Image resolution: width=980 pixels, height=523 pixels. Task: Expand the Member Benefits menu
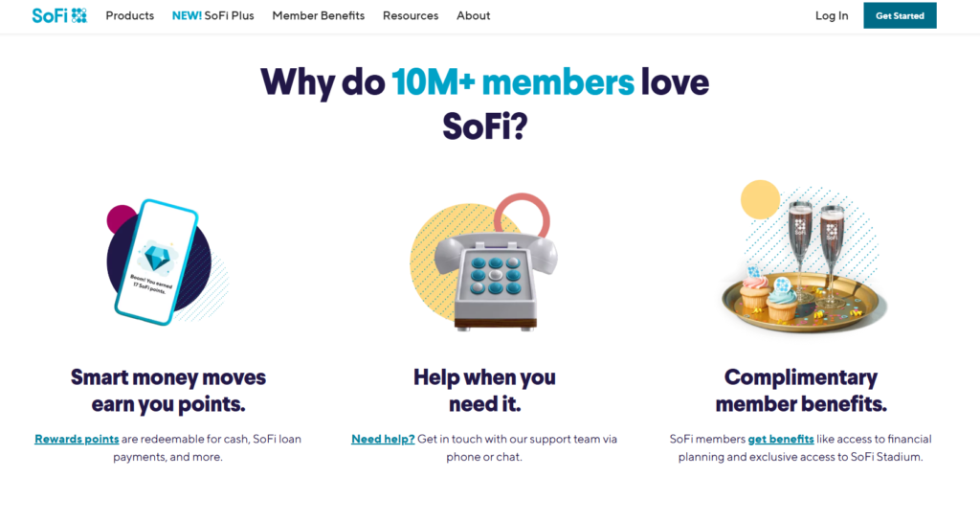pyautogui.click(x=318, y=15)
